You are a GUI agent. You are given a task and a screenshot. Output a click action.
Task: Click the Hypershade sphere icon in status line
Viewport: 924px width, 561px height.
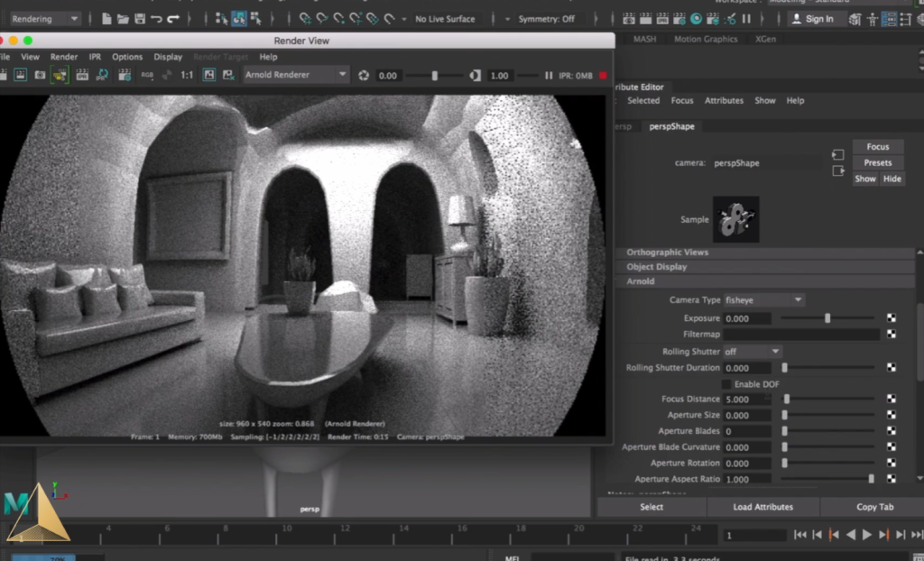pyautogui.click(x=696, y=19)
